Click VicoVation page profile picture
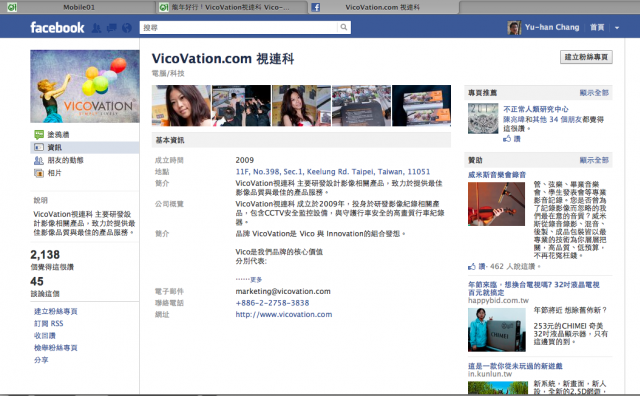 (x=84, y=86)
